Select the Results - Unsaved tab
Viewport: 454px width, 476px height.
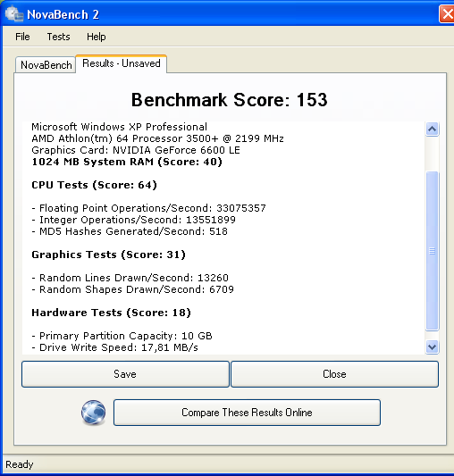(122, 63)
